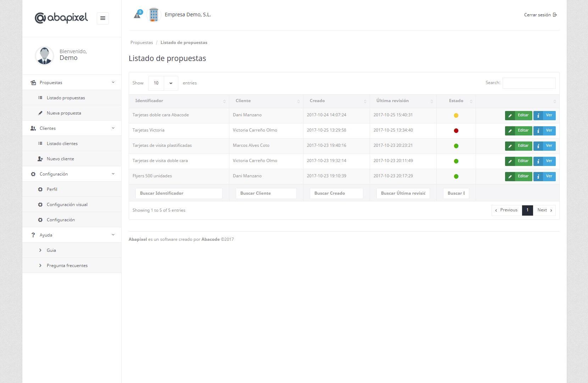This screenshot has width=588, height=383.
Task: Focus the Buscar Cliente filter field
Action: point(266,194)
